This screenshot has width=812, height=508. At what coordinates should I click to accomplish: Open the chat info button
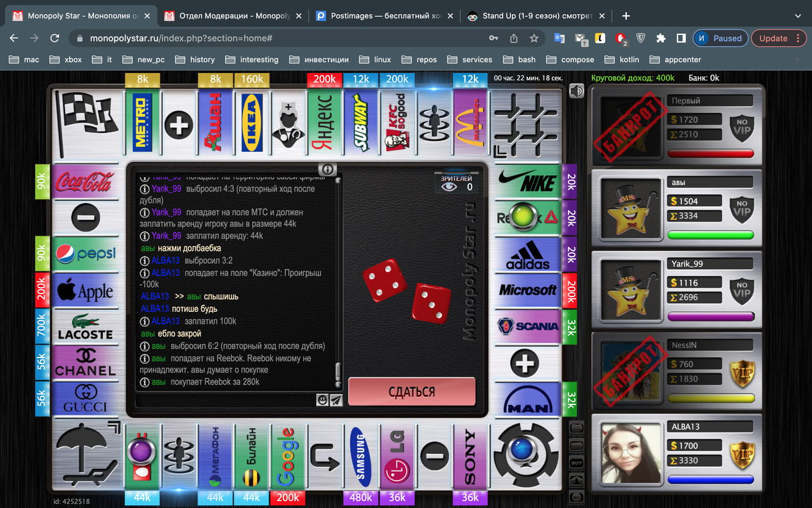point(327,169)
